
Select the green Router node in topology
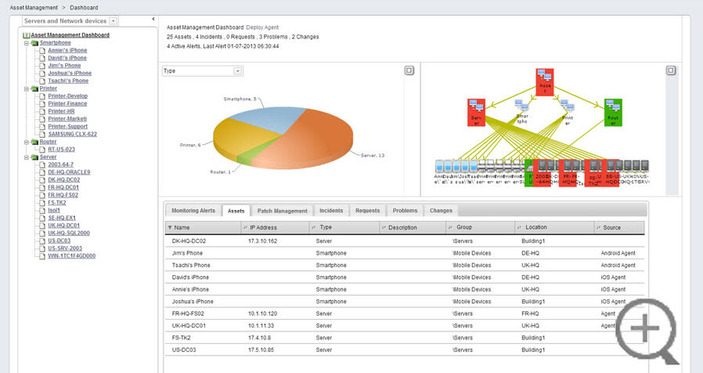(x=613, y=113)
